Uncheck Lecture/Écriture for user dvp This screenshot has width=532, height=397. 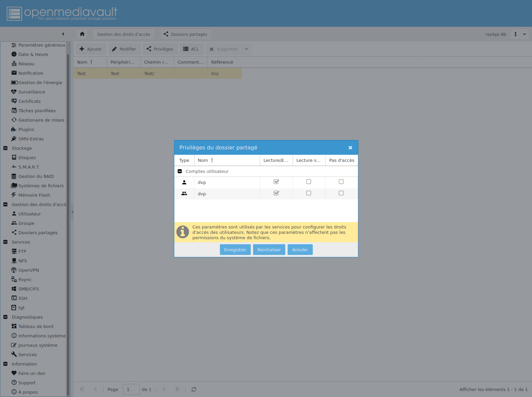pos(276,182)
